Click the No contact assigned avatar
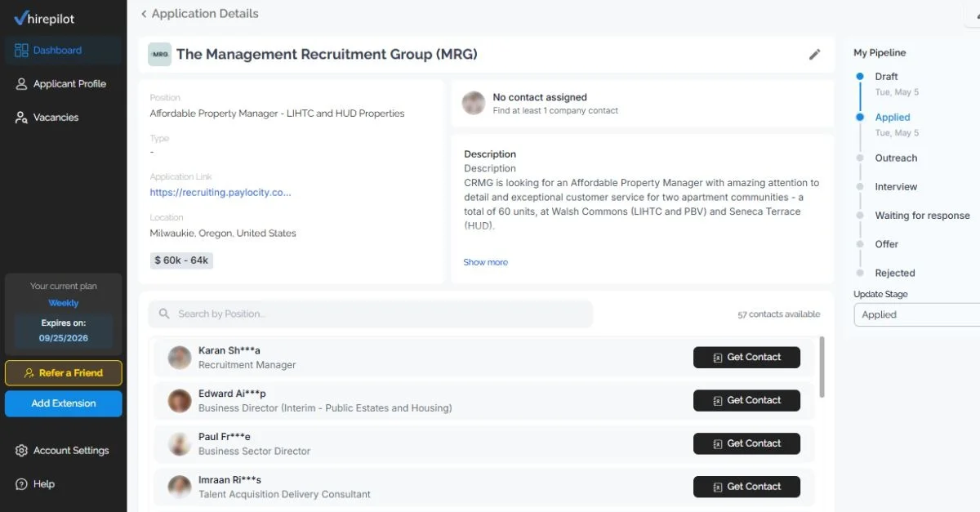This screenshot has width=980, height=512. [474, 103]
